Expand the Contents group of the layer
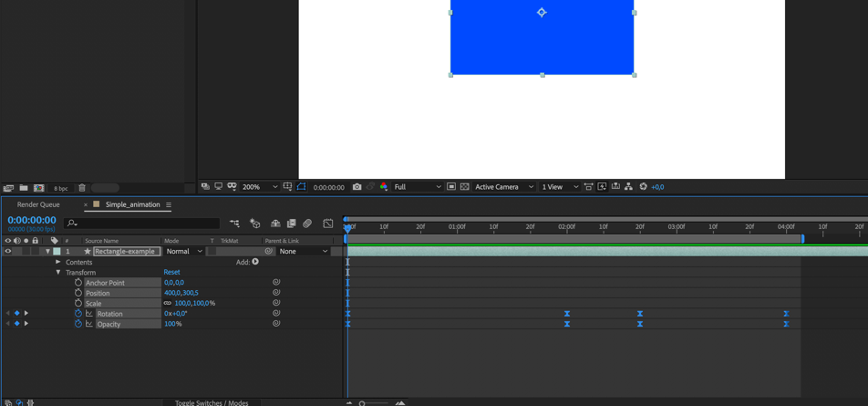Screen dimensions: 868x406 tap(58, 262)
